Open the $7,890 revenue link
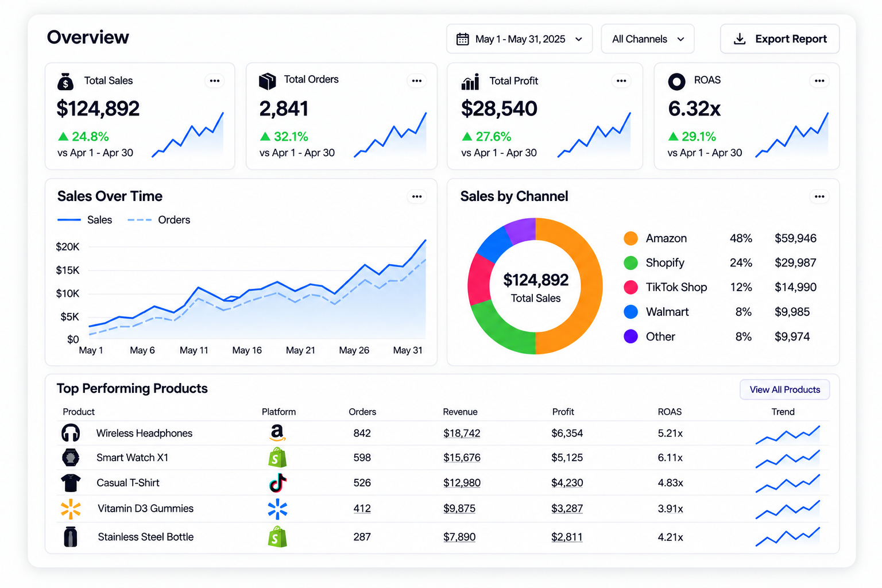The image size is (882, 588). click(x=459, y=537)
